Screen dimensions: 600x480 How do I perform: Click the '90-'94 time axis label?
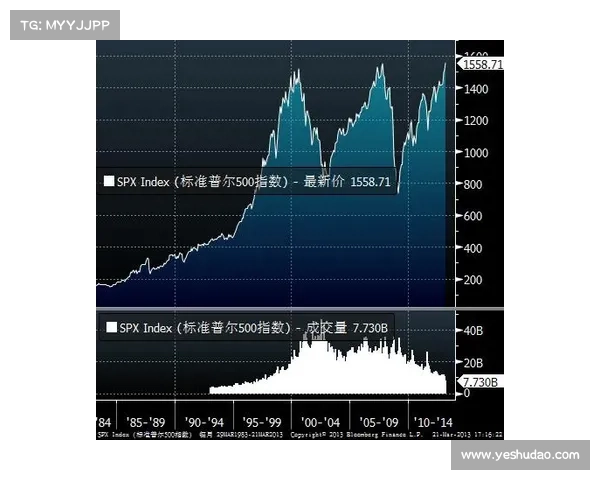204,423
